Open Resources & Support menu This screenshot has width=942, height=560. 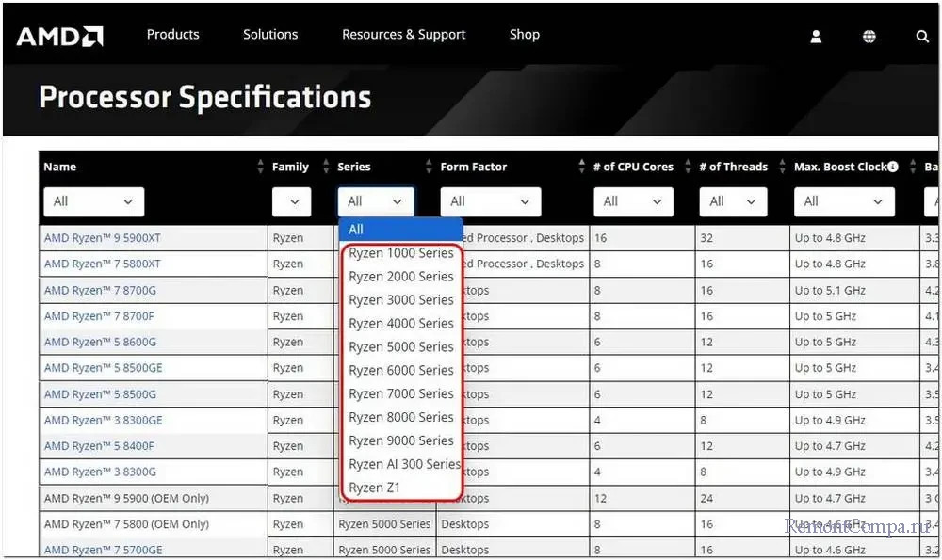[403, 35]
